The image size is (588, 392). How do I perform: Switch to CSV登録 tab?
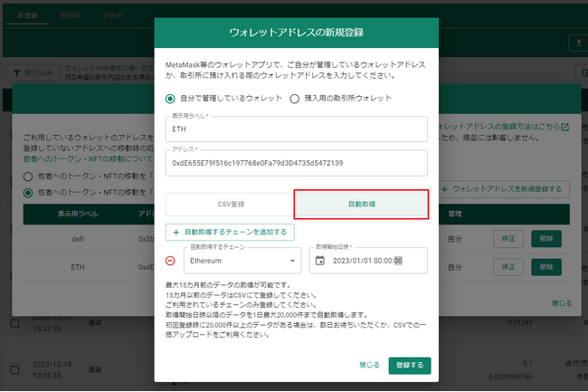(230, 205)
